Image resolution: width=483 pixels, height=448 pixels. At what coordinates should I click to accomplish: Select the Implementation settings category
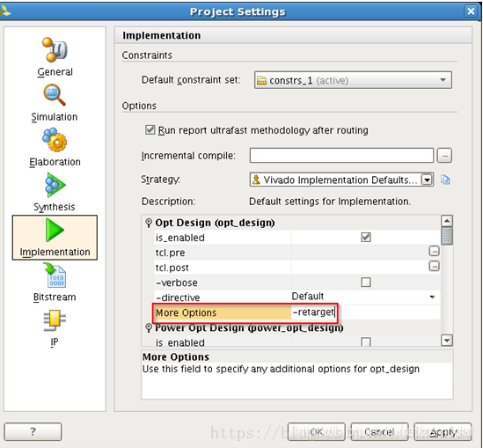tap(55, 238)
